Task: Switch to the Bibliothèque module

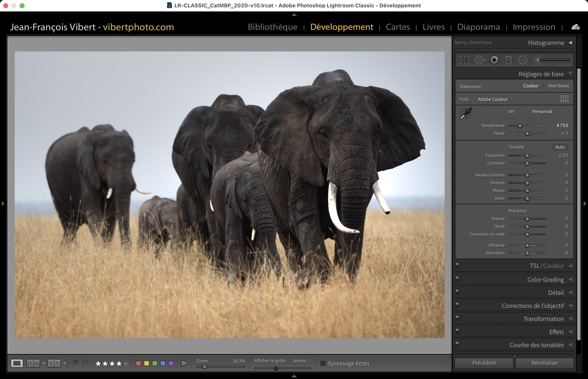Action: click(272, 27)
